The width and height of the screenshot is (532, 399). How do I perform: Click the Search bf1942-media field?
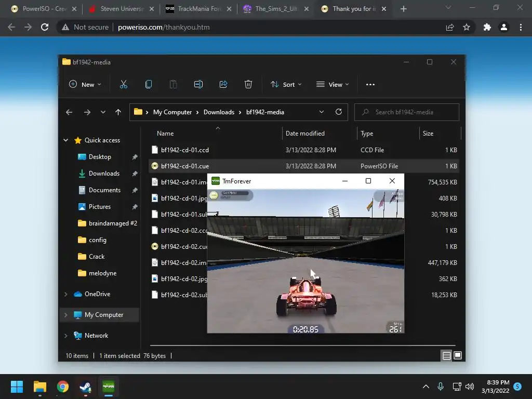(x=407, y=112)
